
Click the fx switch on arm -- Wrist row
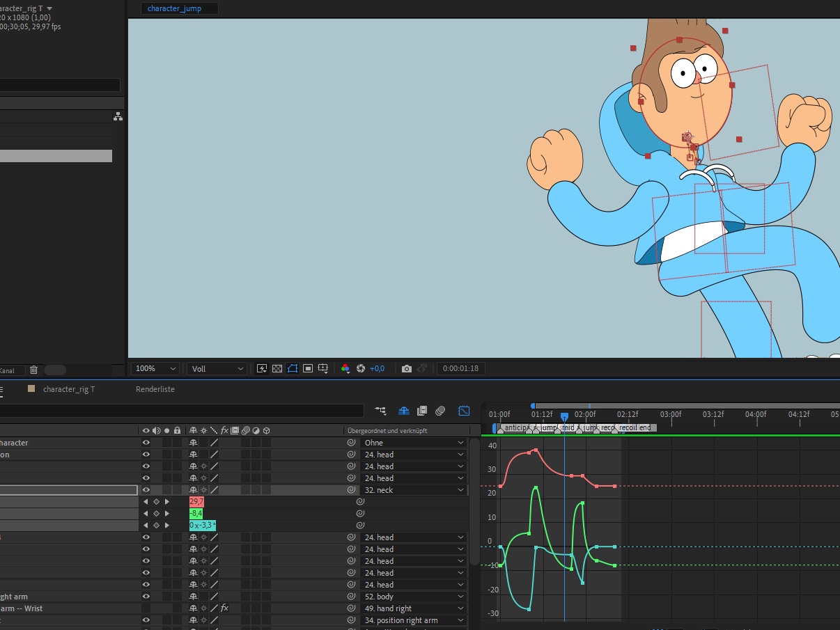click(x=224, y=608)
